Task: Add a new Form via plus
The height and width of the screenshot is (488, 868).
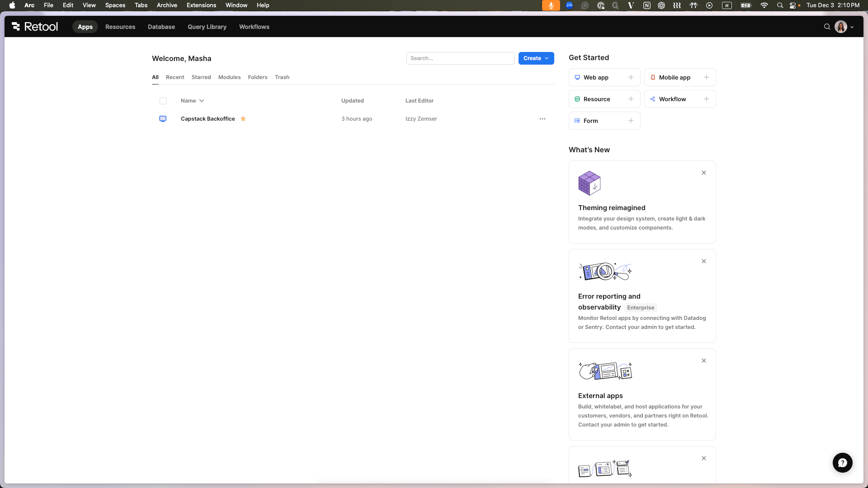Action: click(x=631, y=121)
